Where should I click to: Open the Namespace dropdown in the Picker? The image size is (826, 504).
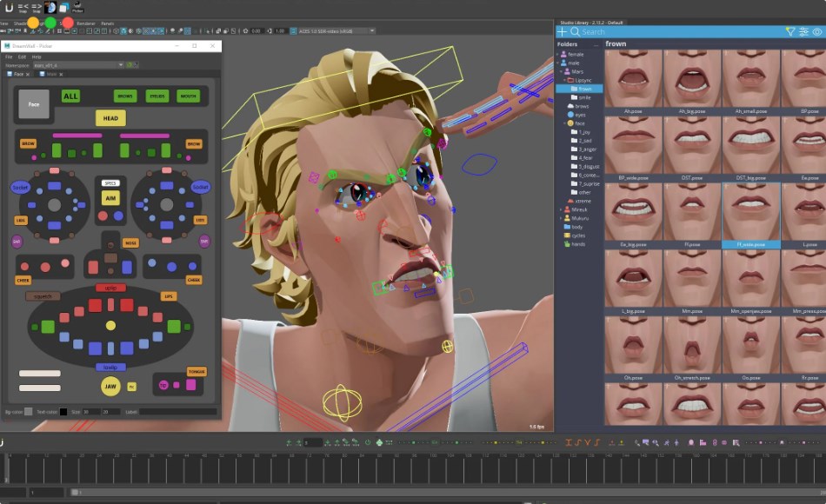pos(122,63)
